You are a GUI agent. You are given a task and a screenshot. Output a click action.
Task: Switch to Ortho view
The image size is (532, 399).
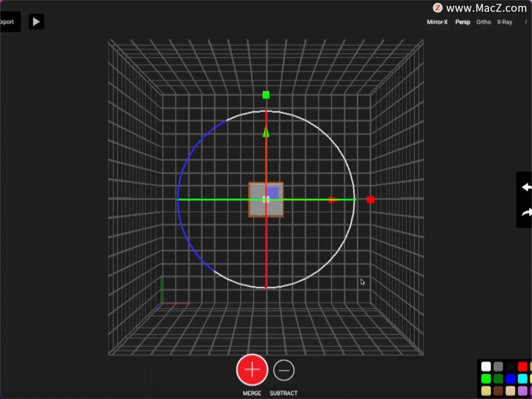pyautogui.click(x=484, y=22)
